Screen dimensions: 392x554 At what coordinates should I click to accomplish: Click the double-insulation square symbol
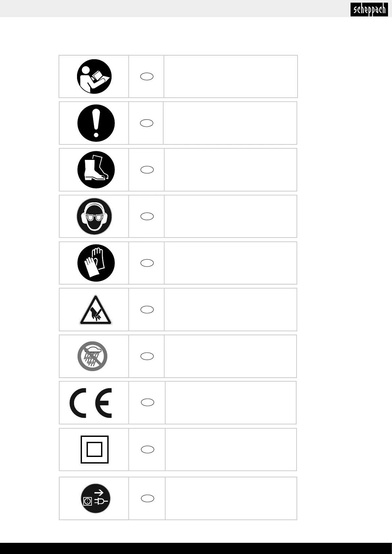pos(95,449)
